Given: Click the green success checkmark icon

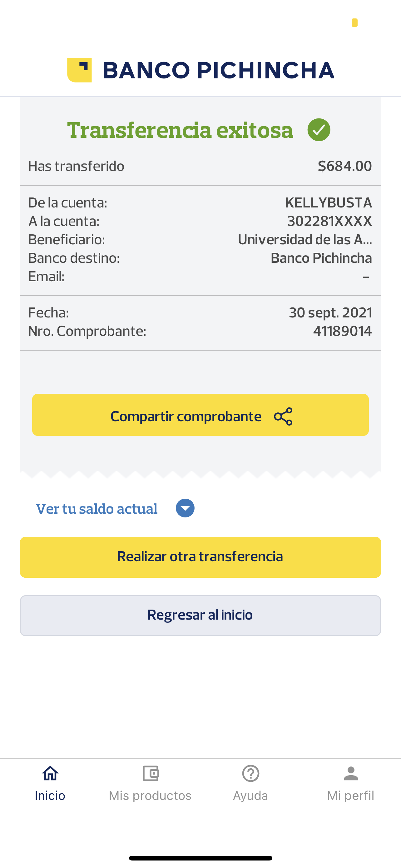Looking at the screenshot, I should tap(319, 130).
